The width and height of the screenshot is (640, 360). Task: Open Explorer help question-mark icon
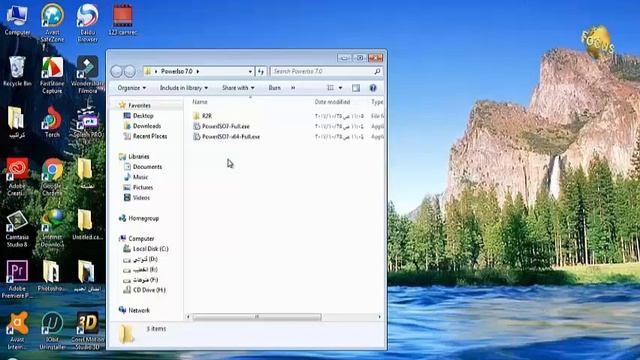tap(373, 88)
